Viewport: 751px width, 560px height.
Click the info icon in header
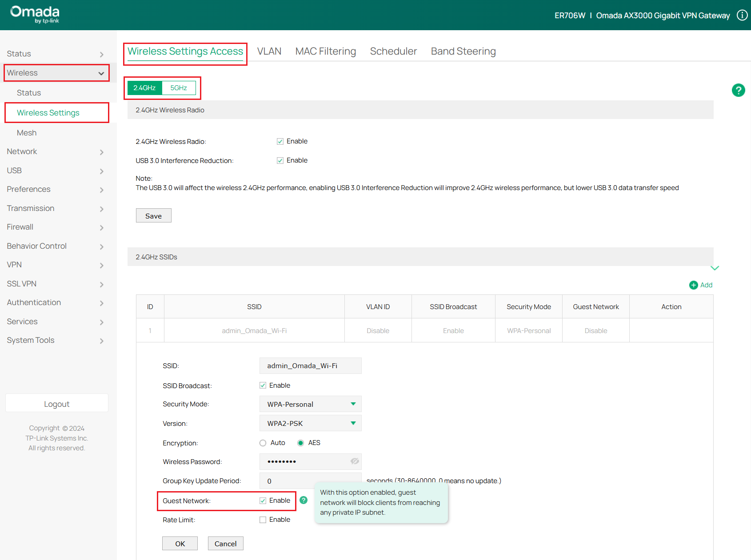pos(742,15)
